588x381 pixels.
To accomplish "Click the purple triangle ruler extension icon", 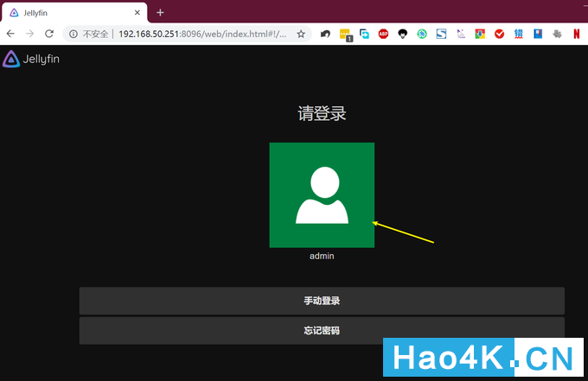I will pos(461,34).
